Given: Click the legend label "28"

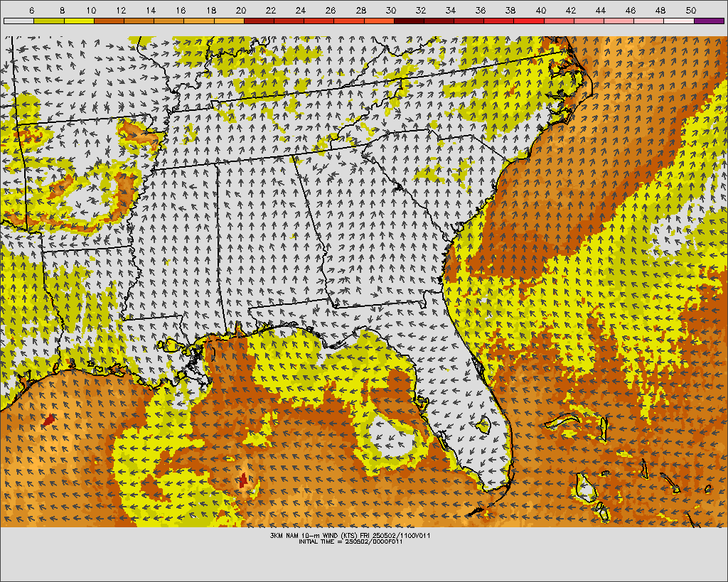Looking at the screenshot, I should pyautogui.click(x=360, y=10).
